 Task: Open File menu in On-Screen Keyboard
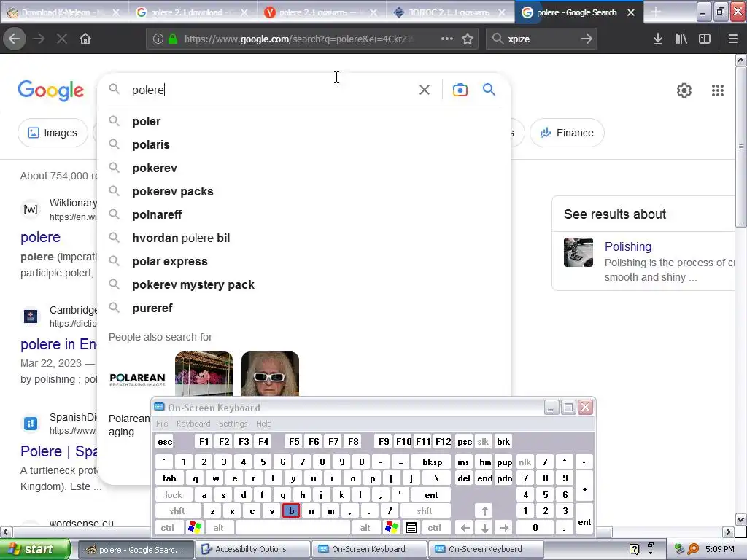(162, 424)
